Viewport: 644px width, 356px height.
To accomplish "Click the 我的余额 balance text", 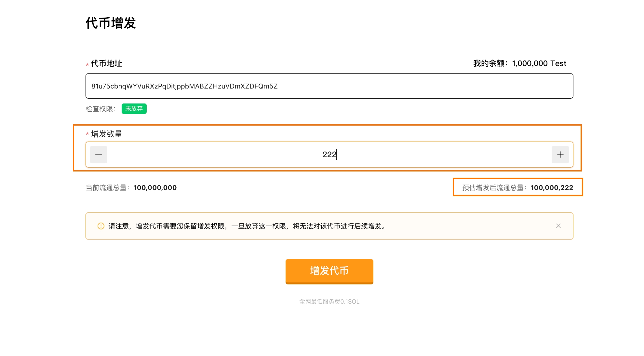I will [519, 63].
